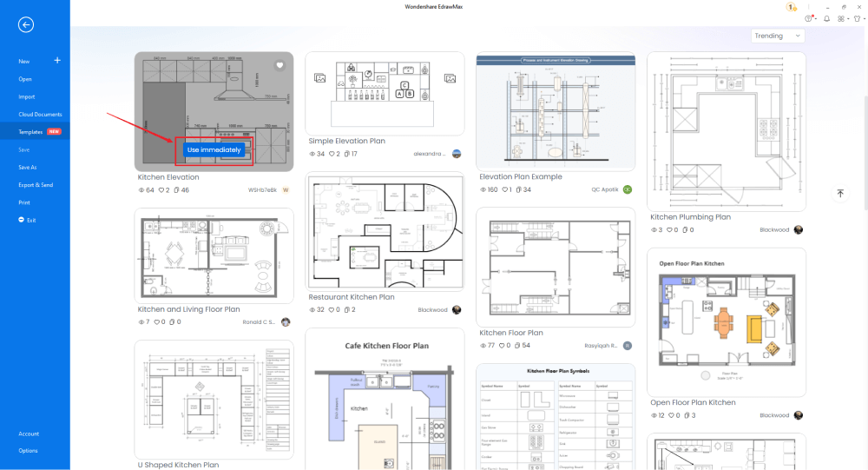Like the Kitchen and Living Floor Plan heart

click(x=160, y=322)
